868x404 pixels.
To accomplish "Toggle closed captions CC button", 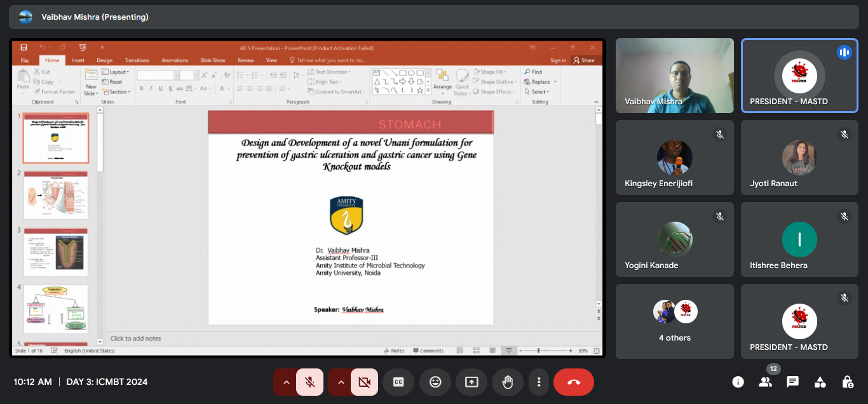I will point(398,382).
